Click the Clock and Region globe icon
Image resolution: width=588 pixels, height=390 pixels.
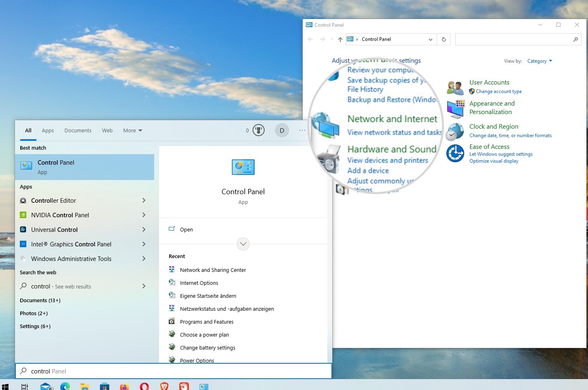point(455,132)
